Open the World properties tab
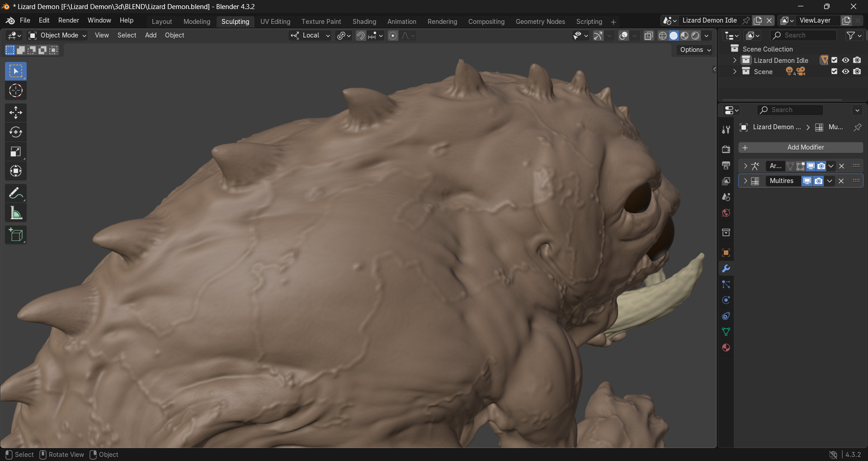The height and width of the screenshot is (461, 868). 726,212
